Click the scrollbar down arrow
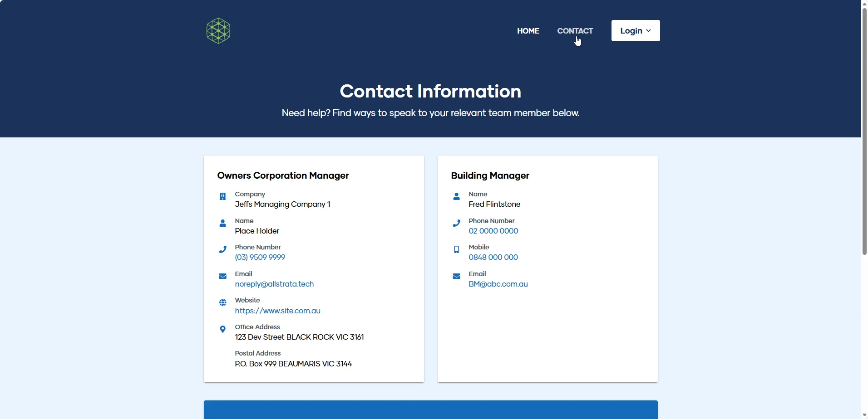The width and height of the screenshot is (868, 419). pos(864,415)
